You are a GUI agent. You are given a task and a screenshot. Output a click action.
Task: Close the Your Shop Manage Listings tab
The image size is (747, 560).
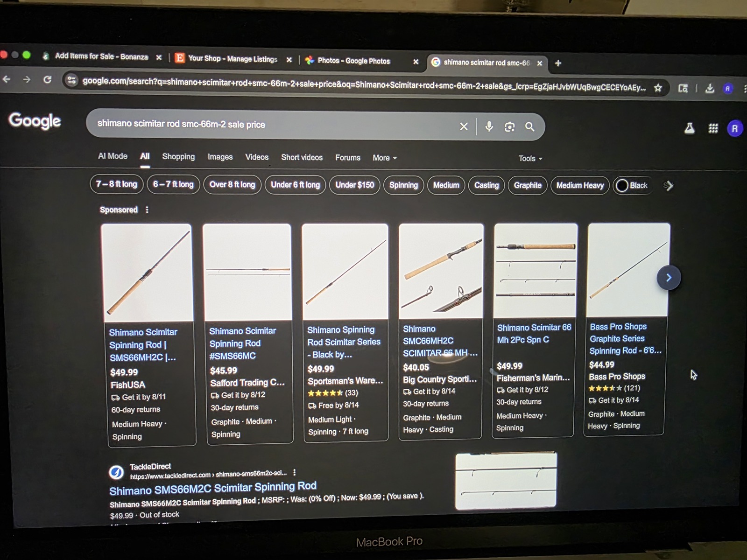click(289, 60)
